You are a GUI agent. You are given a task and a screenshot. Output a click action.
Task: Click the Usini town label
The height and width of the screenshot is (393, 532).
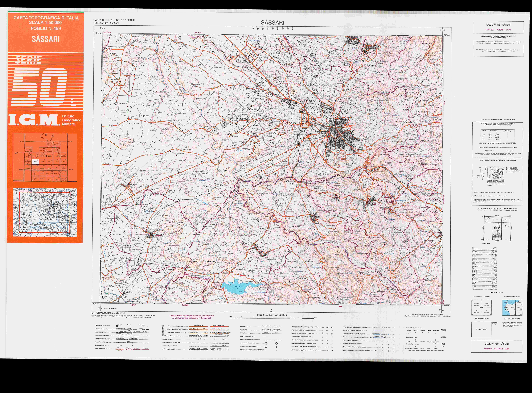pos(316,224)
